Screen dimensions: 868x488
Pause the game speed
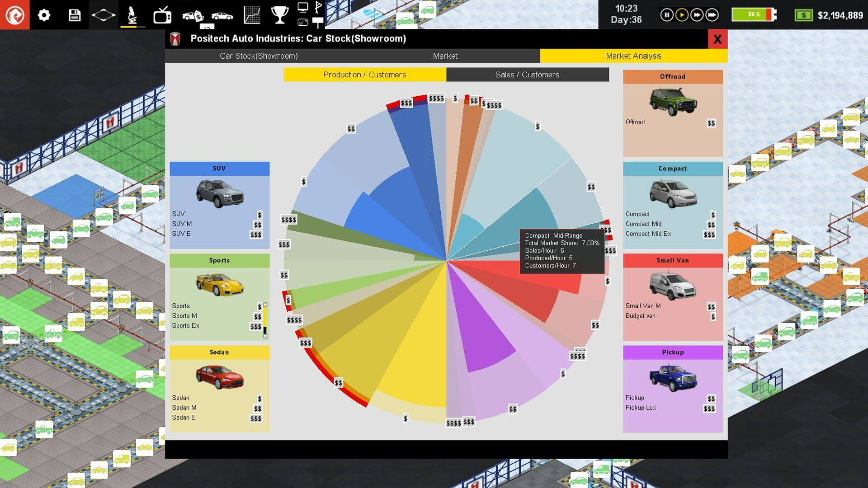point(666,15)
